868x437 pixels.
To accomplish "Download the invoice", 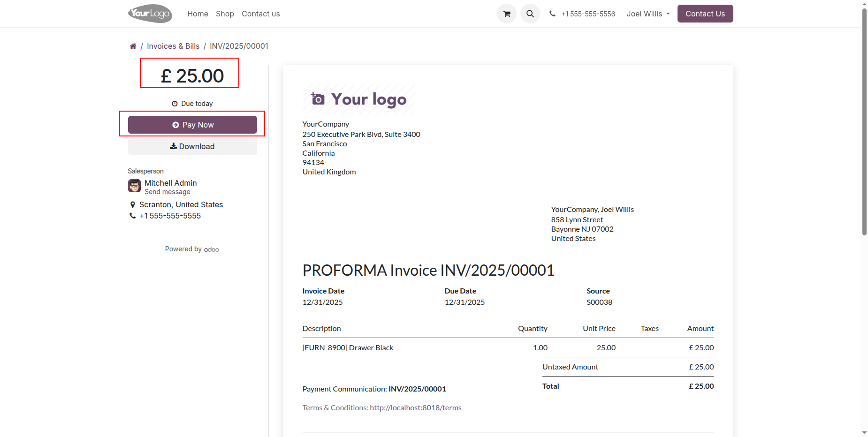I will (x=192, y=146).
